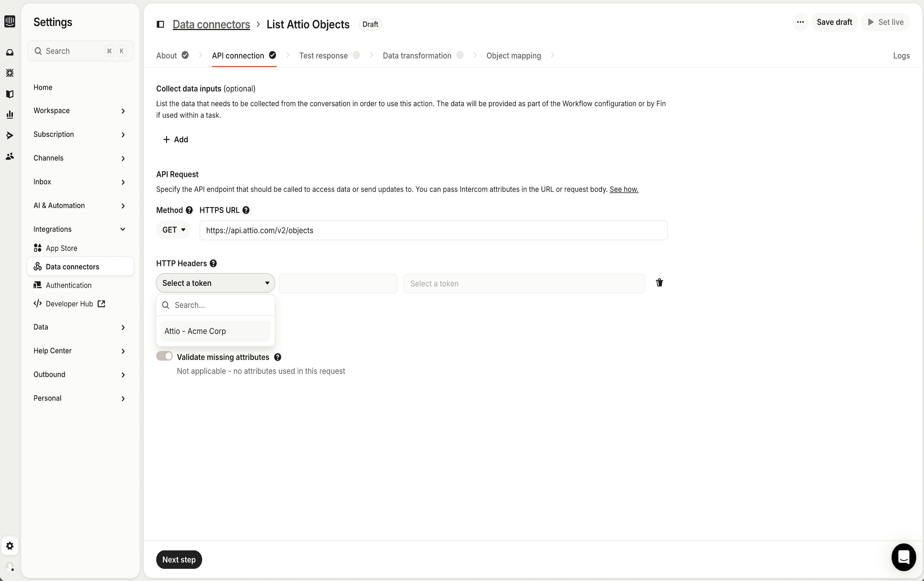Image resolution: width=924 pixels, height=581 pixels.
Task: Delete the HTTP header row with trash icon
Action: [659, 283]
